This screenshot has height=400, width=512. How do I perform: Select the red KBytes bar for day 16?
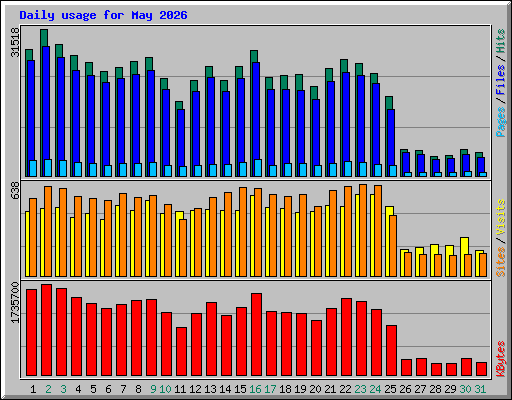tap(256, 335)
